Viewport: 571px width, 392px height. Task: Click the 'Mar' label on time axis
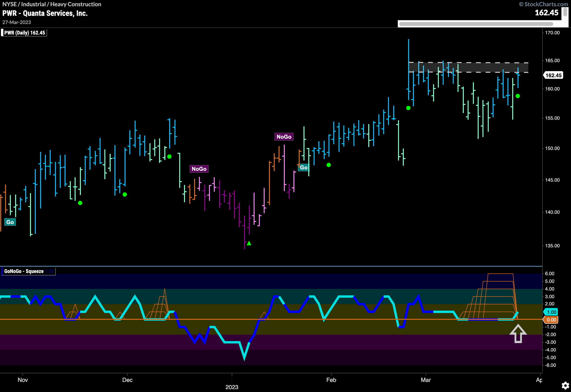click(426, 380)
